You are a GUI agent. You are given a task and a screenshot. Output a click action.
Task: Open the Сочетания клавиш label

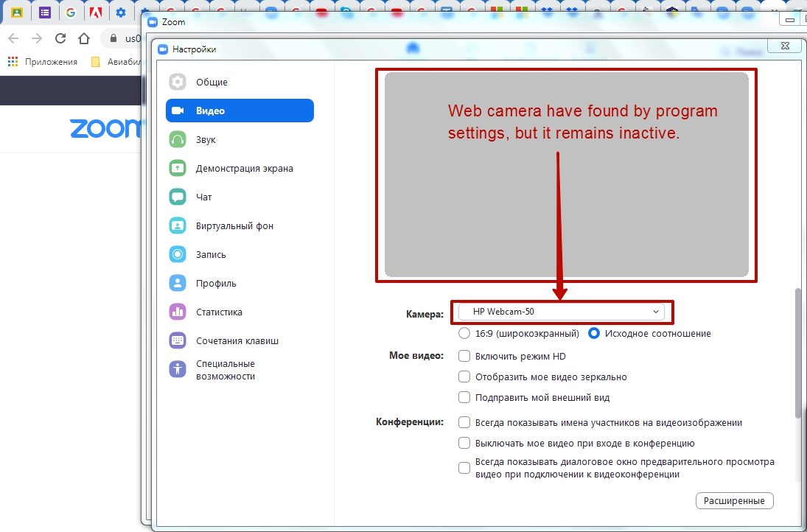(237, 340)
